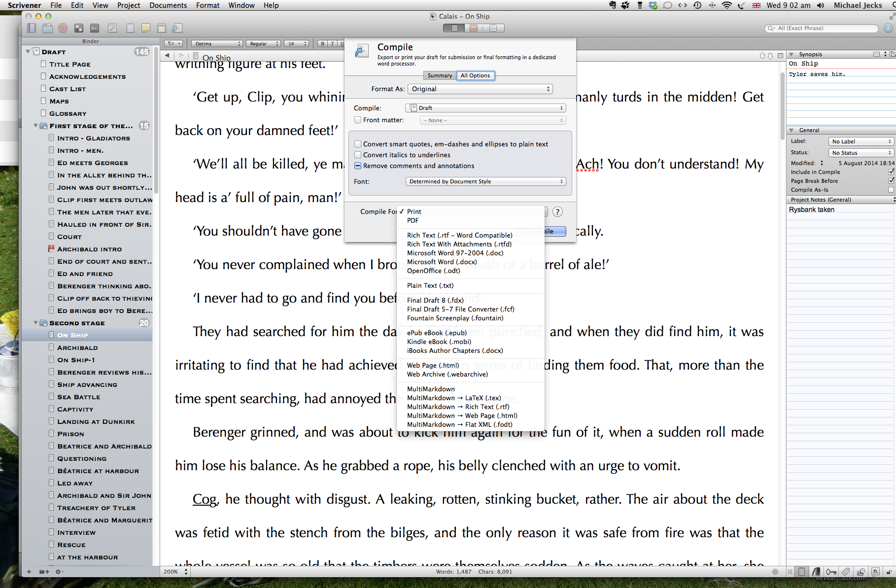Open the Format As dropdown
896x588 pixels.
[480, 89]
